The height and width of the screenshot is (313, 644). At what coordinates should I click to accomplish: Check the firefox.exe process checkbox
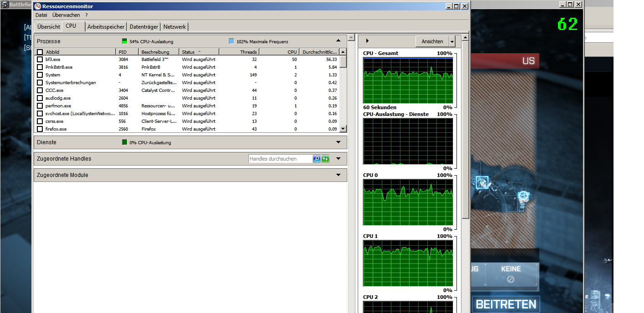click(x=40, y=129)
